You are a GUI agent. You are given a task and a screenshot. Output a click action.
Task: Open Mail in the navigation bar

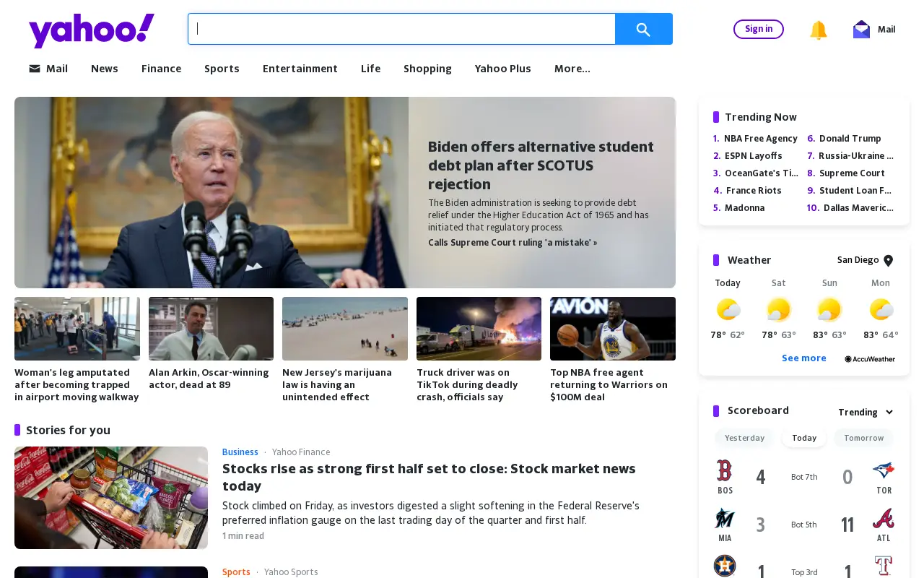[x=48, y=69]
